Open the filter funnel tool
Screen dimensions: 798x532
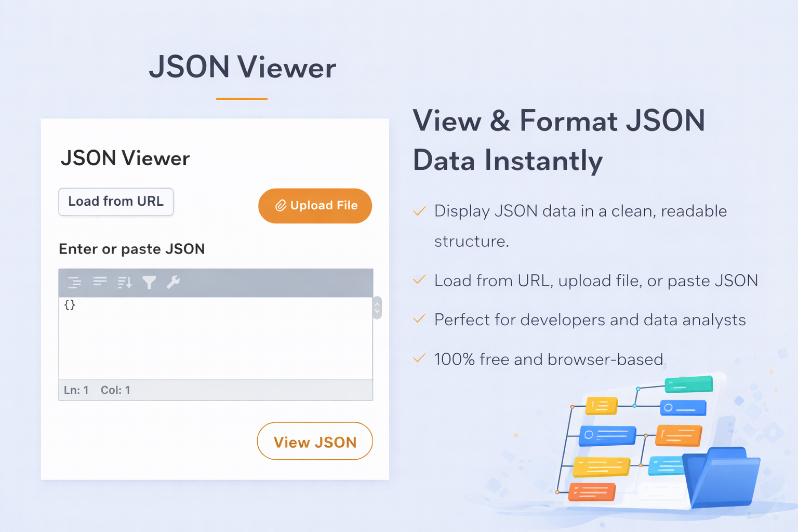coord(149,282)
